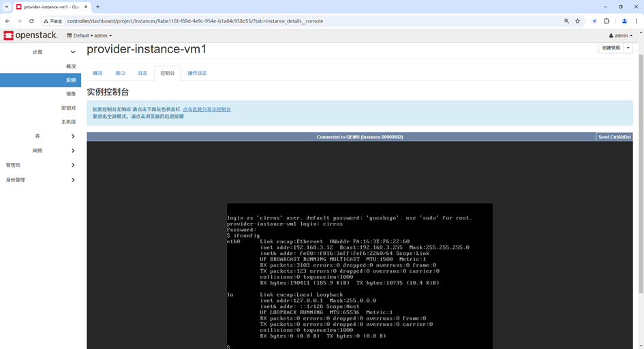Bookmark this page with the star icon

(x=577, y=21)
